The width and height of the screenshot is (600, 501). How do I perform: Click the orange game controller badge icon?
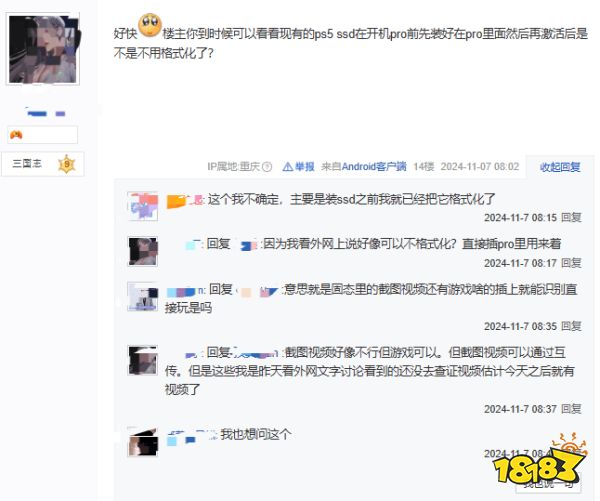[16, 135]
